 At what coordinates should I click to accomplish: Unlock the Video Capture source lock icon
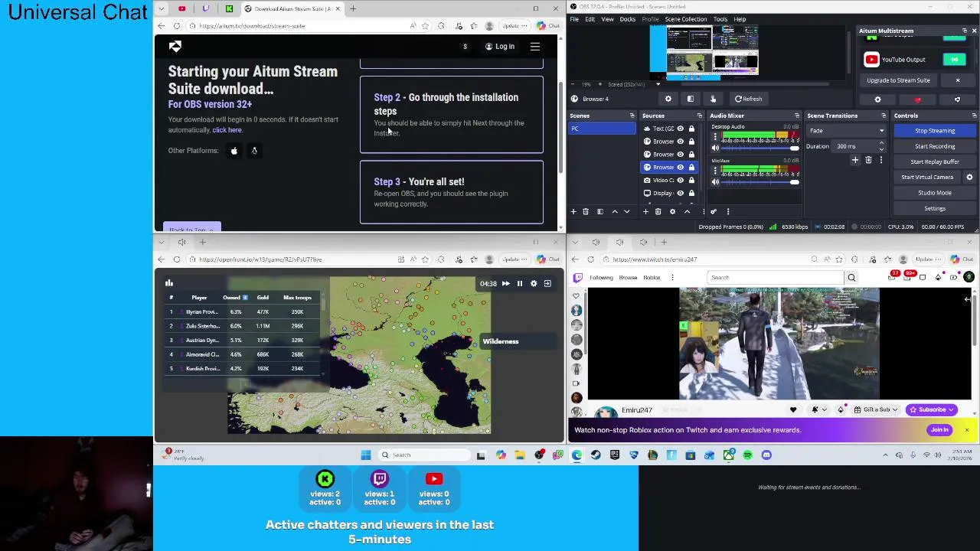(691, 180)
